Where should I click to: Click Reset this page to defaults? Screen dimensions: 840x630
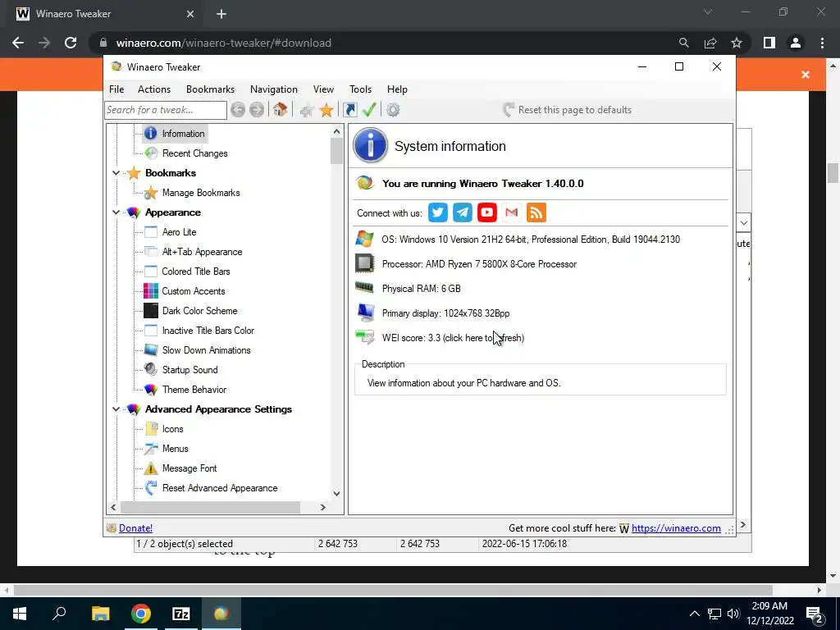pos(568,110)
